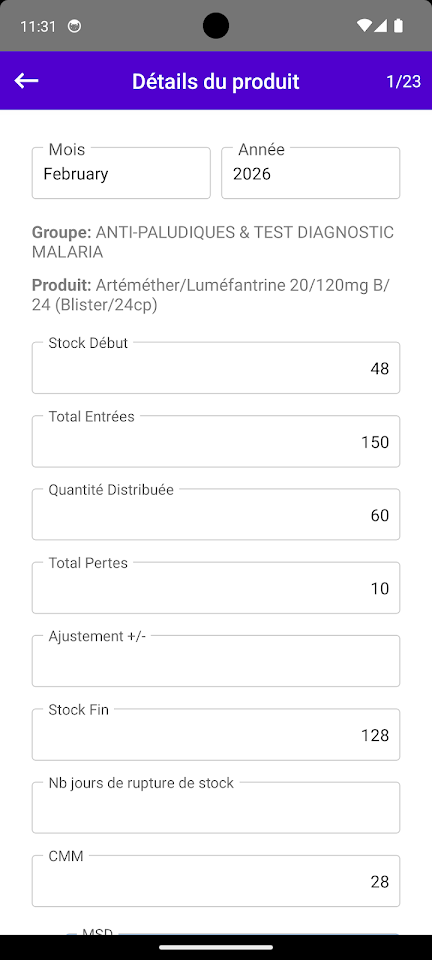432x960 pixels.
Task: Select the Quantité Distribuée field
Action: tap(216, 514)
